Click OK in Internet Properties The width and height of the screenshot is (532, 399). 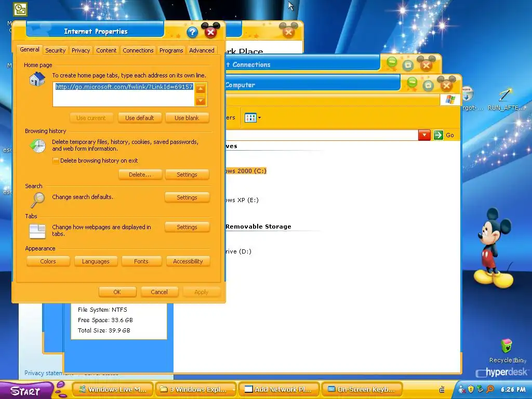click(x=117, y=292)
